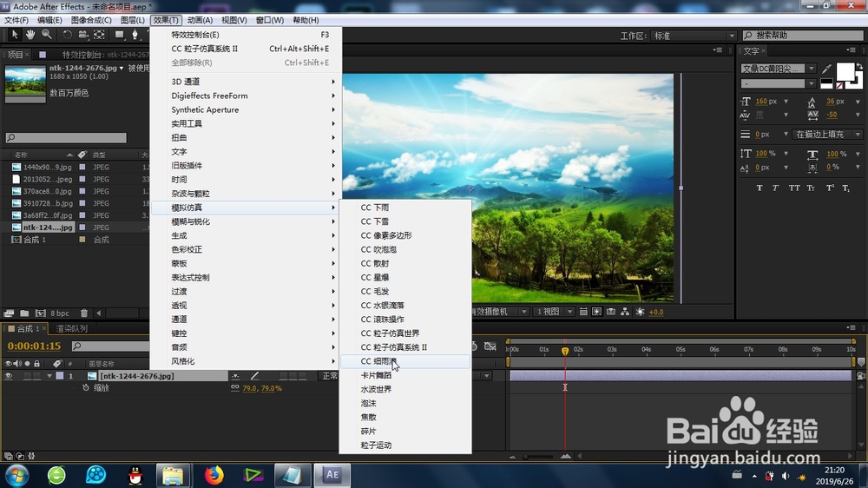The image size is (868, 488).
Task: Toggle constrain proportions link for scale
Action: click(235, 388)
